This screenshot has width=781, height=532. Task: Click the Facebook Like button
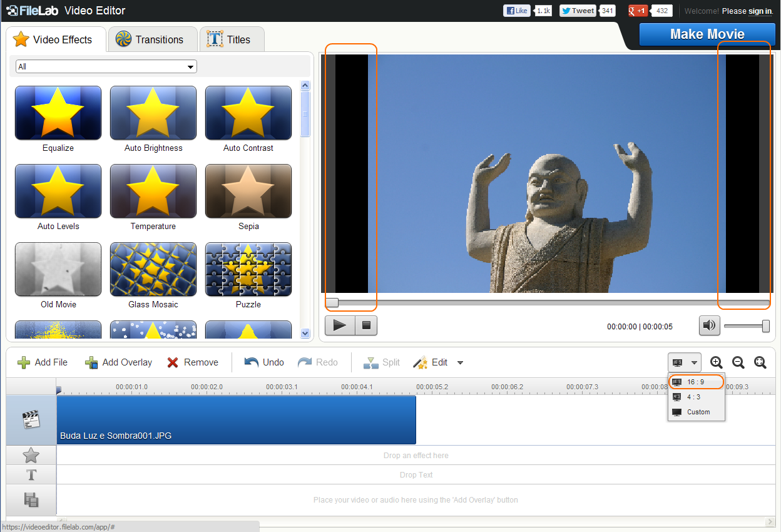tap(517, 11)
